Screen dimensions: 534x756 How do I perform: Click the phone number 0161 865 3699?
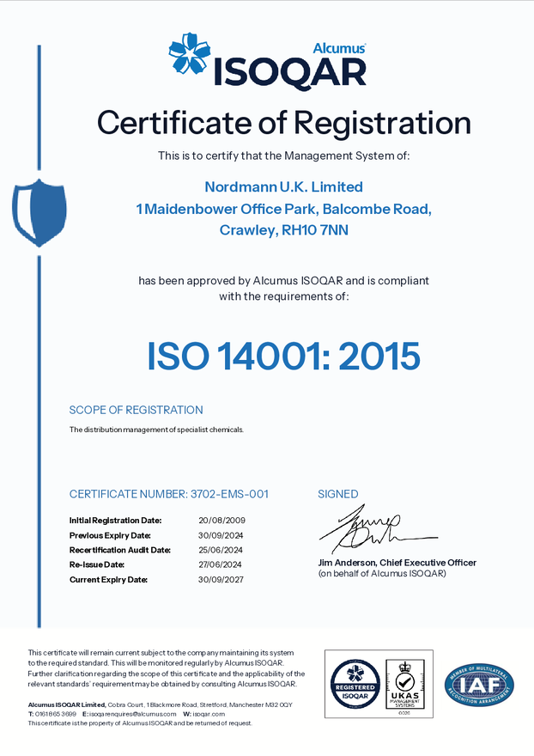pos(55,714)
